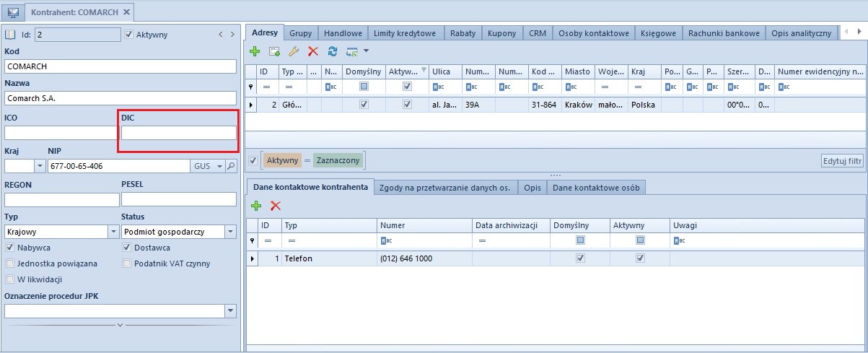Open the Oznaczenie procedur JPK dropdown

(230, 311)
